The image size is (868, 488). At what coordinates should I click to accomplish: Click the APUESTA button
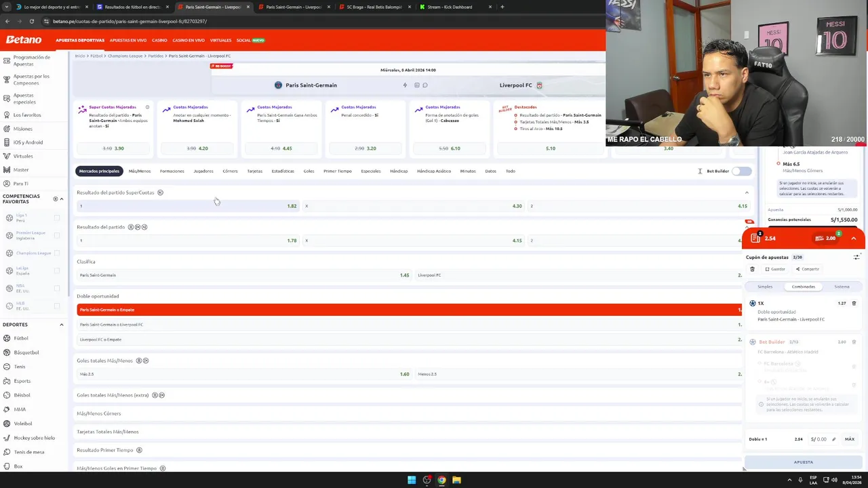tap(804, 462)
